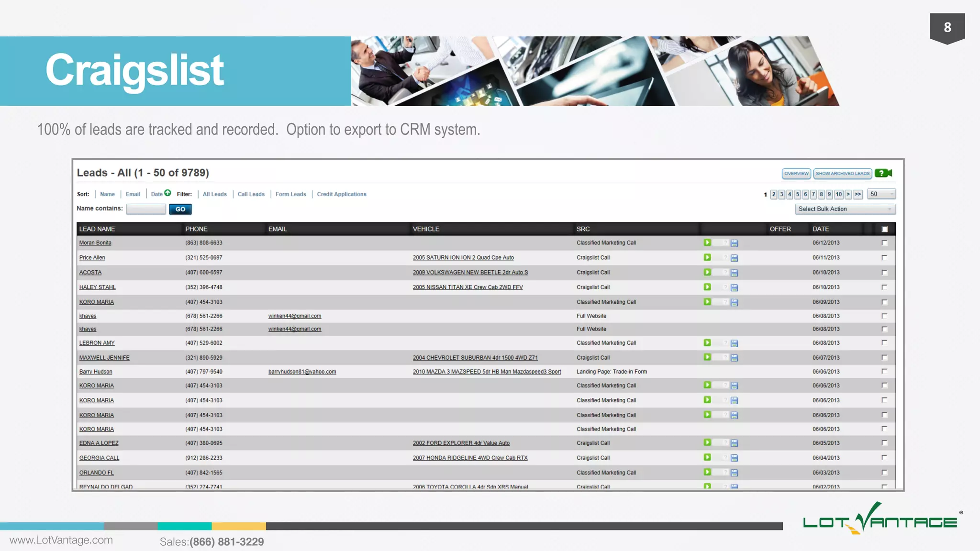Open barryhudson81@yahoo.com email link
This screenshot has width=980, height=551.
pos(302,372)
